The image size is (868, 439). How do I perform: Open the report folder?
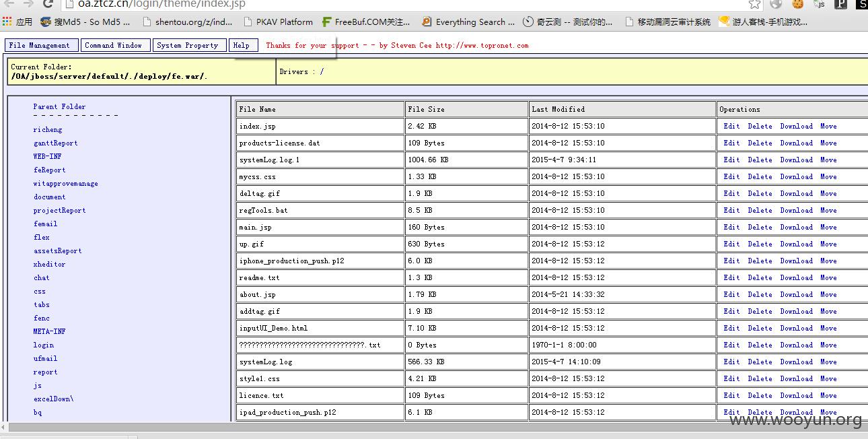tap(46, 372)
